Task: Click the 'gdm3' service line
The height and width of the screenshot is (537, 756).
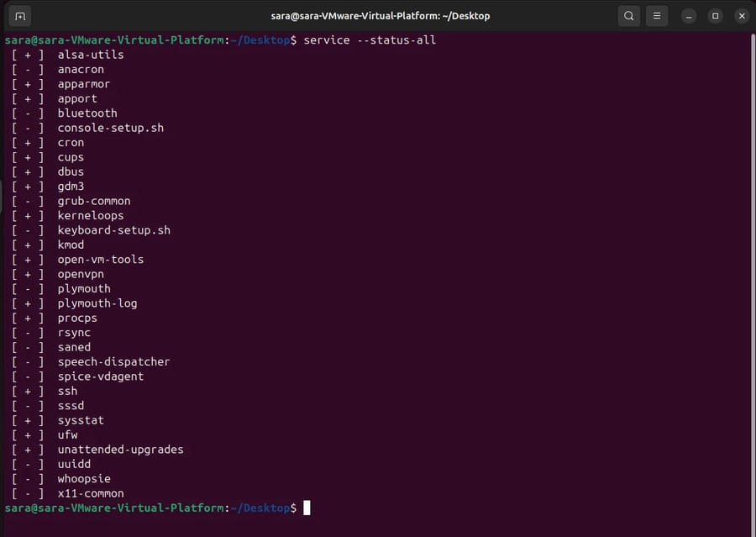Action: tap(48, 187)
